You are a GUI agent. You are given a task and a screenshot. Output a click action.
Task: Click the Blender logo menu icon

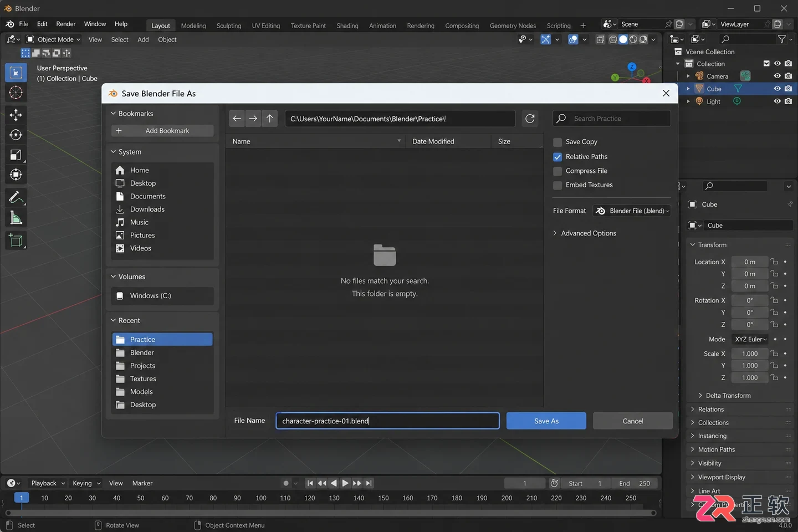[9, 24]
